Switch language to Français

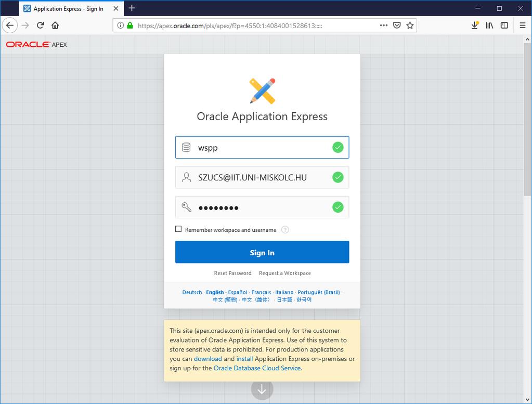click(x=261, y=292)
